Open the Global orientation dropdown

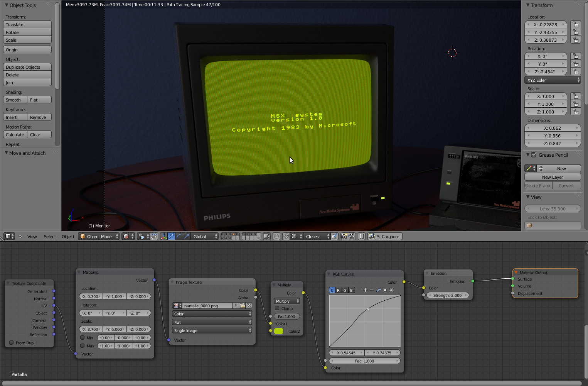205,236
